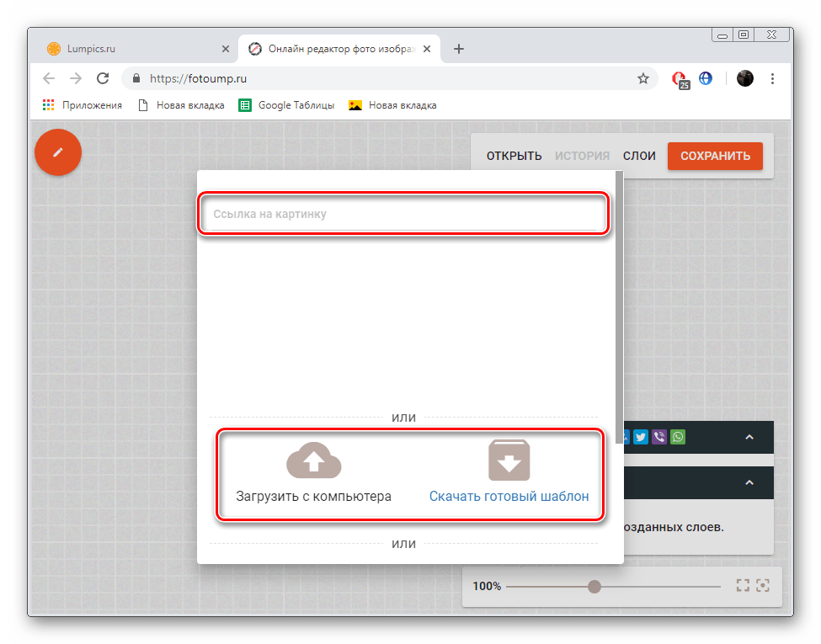This screenshot has height=644, width=821.
Task: Collapse the layers panel chevron
Action: click(x=749, y=483)
